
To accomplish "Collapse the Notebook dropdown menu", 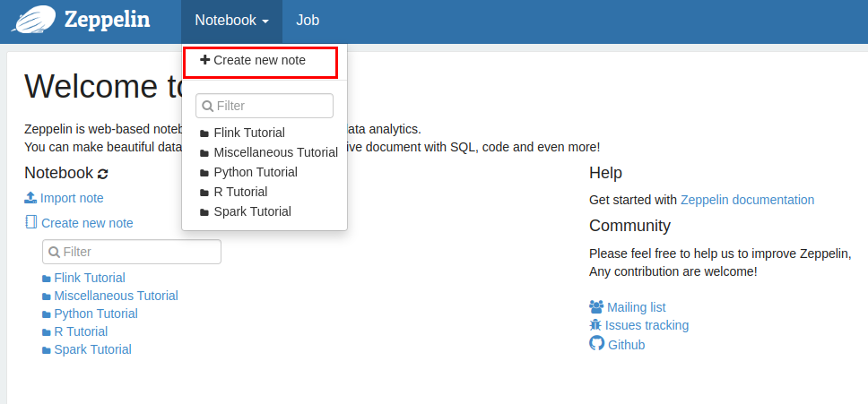I will point(232,21).
